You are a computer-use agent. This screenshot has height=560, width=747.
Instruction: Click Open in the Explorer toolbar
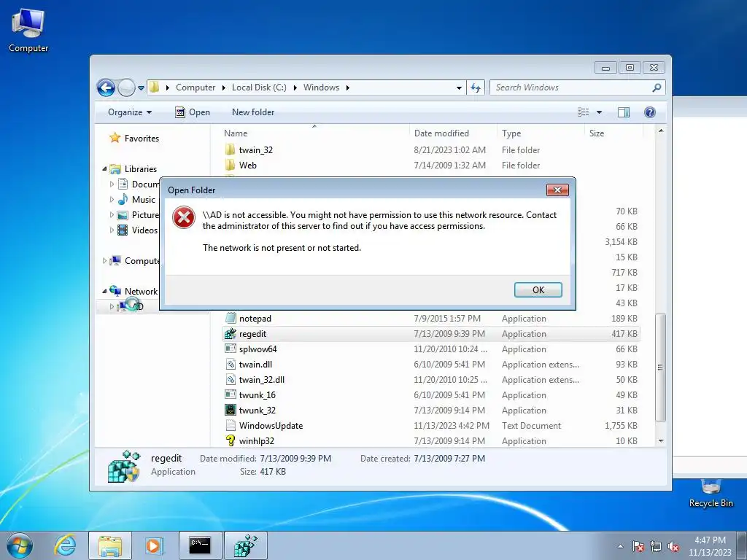(x=193, y=112)
